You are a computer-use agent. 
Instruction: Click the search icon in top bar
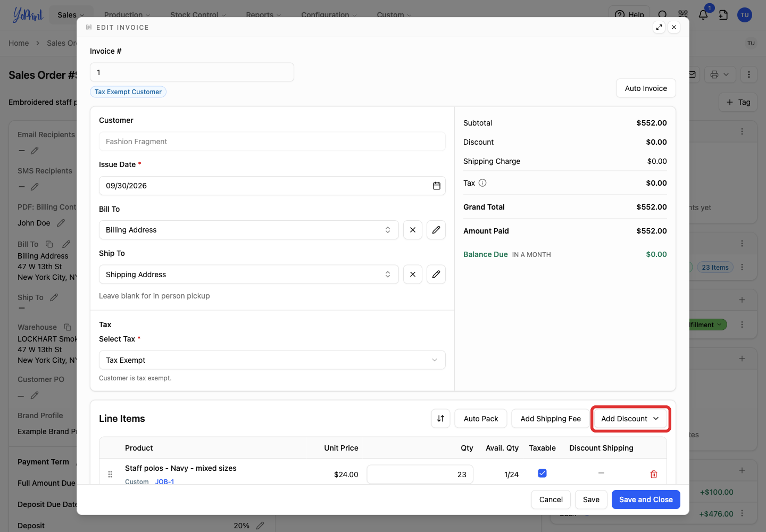coord(662,14)
